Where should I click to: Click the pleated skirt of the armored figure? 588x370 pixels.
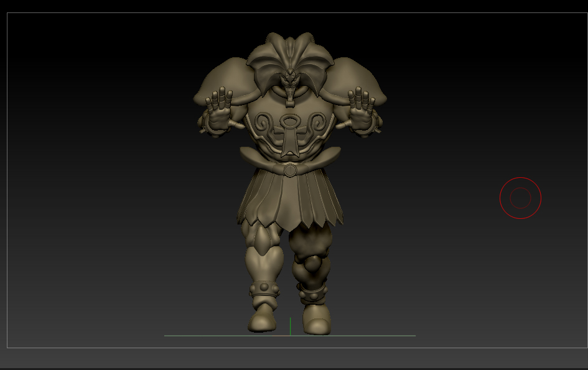point(290,199)
